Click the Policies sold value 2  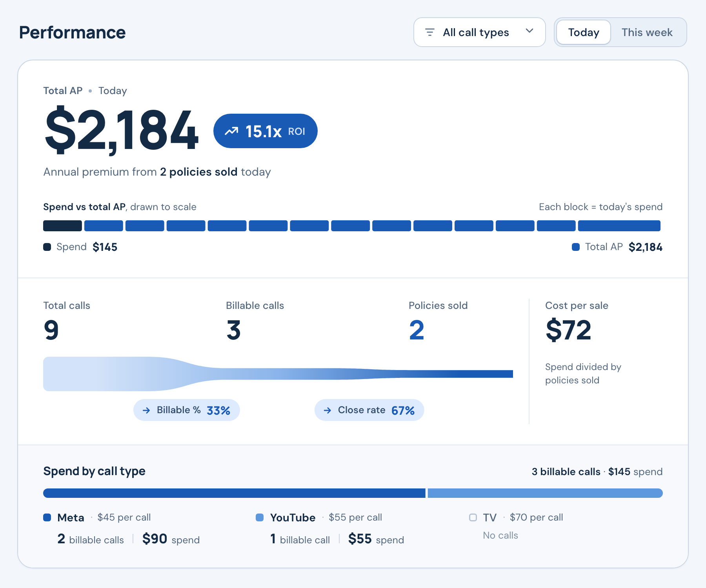pos(417,330)
